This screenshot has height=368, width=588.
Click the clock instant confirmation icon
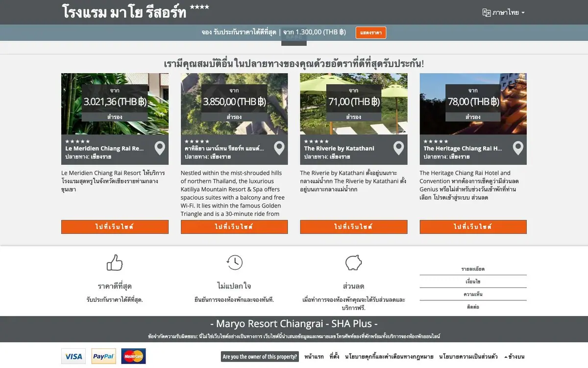(234, 263)
